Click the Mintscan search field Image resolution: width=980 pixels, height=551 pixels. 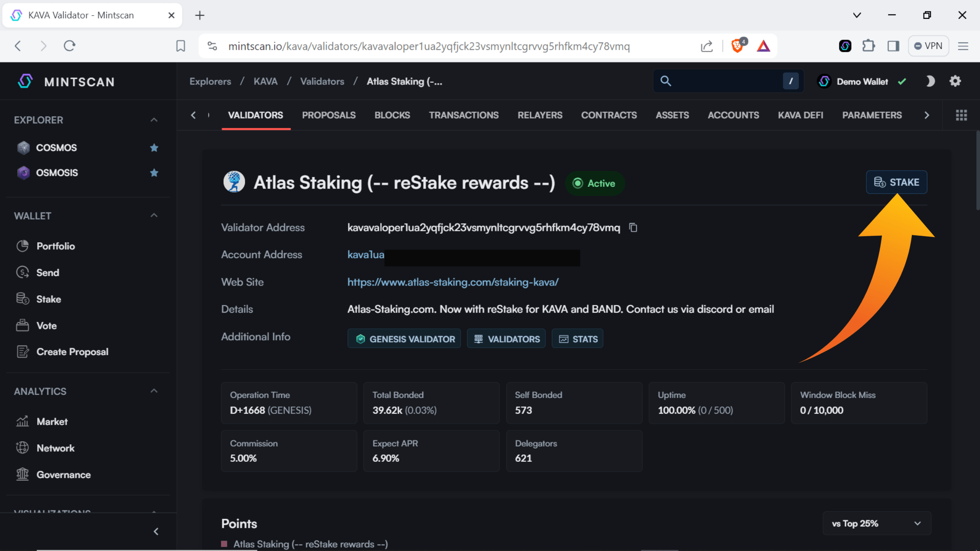coord(722,81)
